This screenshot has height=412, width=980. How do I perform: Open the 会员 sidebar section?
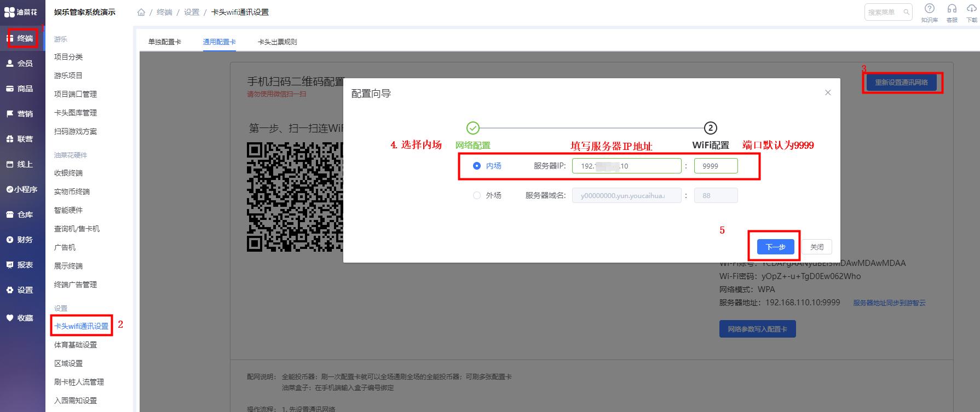tap(22, 63)
